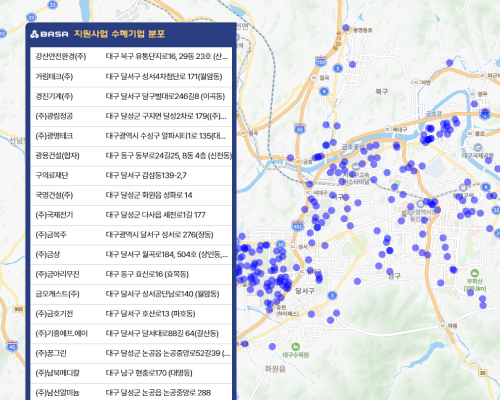Screen dimensions: 500x400
Task: Click the 달서구 district label on the map
Action: [305, 291]
